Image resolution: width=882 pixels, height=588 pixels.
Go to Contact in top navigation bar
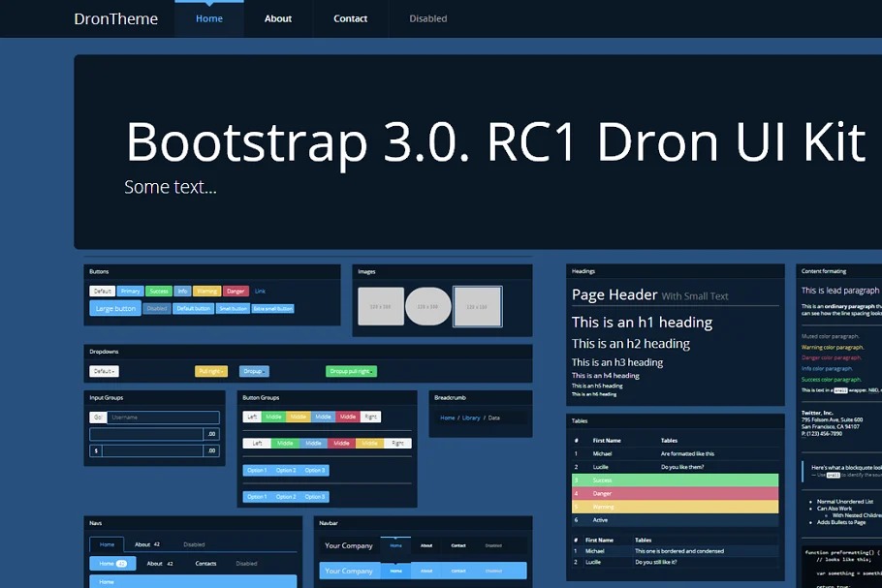tap(350, 18)
